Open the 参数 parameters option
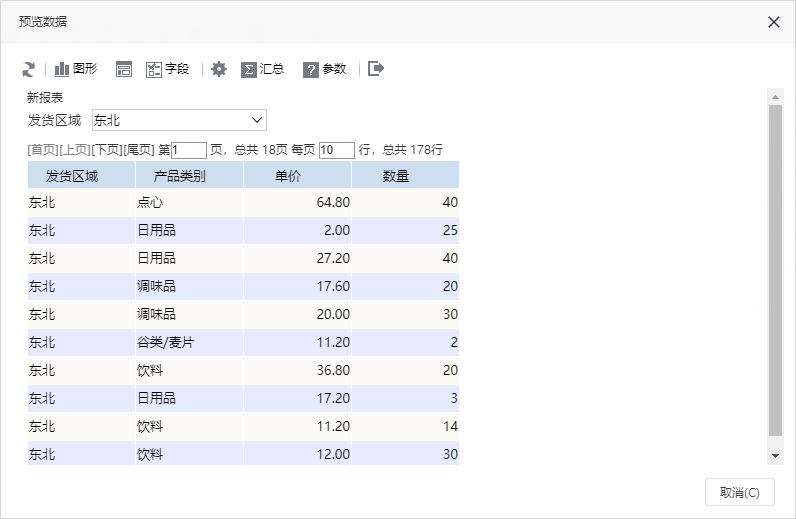Viewport: 796px width, 519px height. [x=324, y=69]
